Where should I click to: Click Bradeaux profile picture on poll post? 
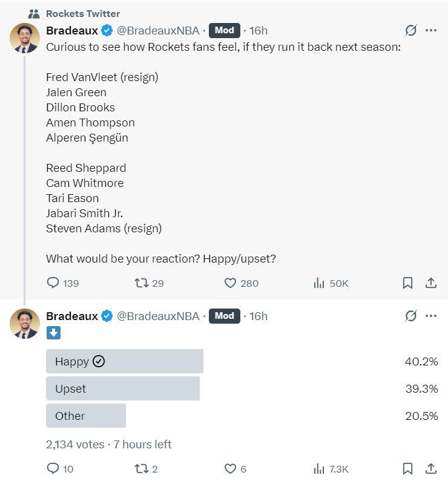(x=25, y=323)
